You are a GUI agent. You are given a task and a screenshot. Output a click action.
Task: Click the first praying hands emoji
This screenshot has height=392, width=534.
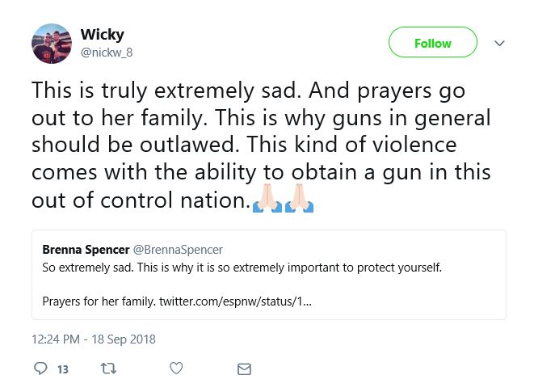coord(267,198)
